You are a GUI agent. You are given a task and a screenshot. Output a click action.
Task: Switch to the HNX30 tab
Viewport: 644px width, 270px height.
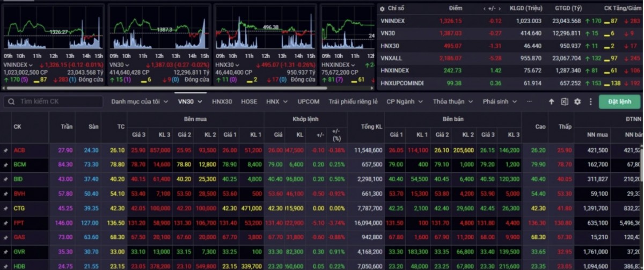coord(222,101)
